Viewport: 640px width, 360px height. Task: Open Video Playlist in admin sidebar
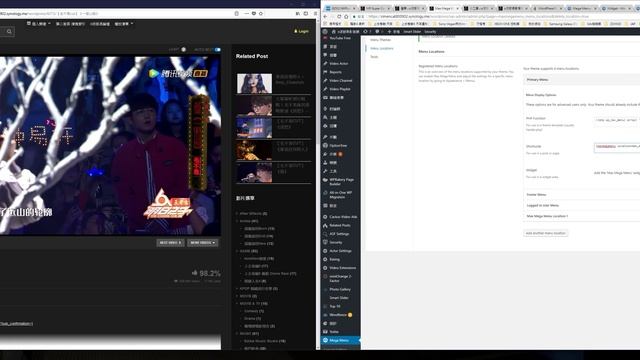click(340, 89)
